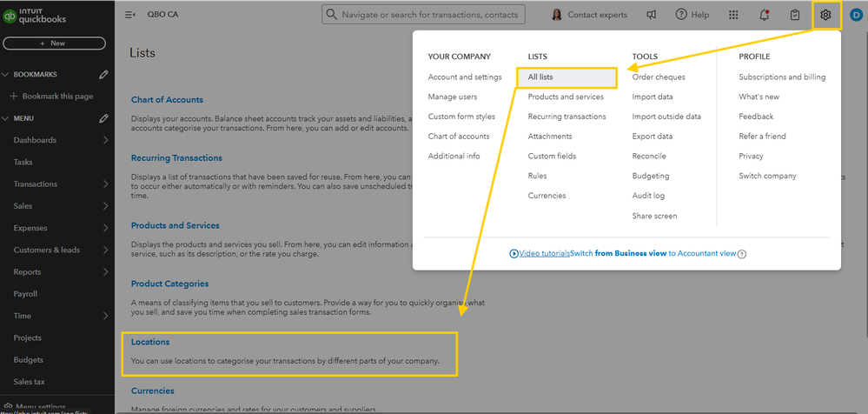The image size is (868, 414).
Task: Open Audit log
Action: pyautogui.click(x=648, y=196)
